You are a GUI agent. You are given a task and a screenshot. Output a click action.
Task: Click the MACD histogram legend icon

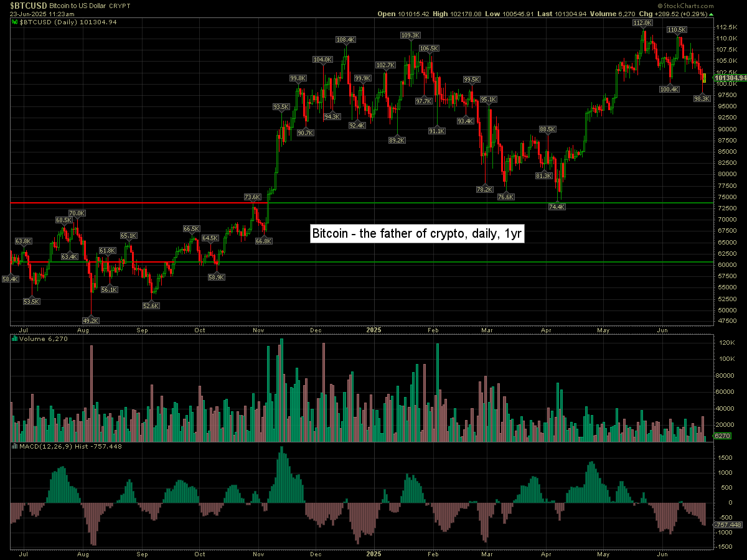click(16, 446)
